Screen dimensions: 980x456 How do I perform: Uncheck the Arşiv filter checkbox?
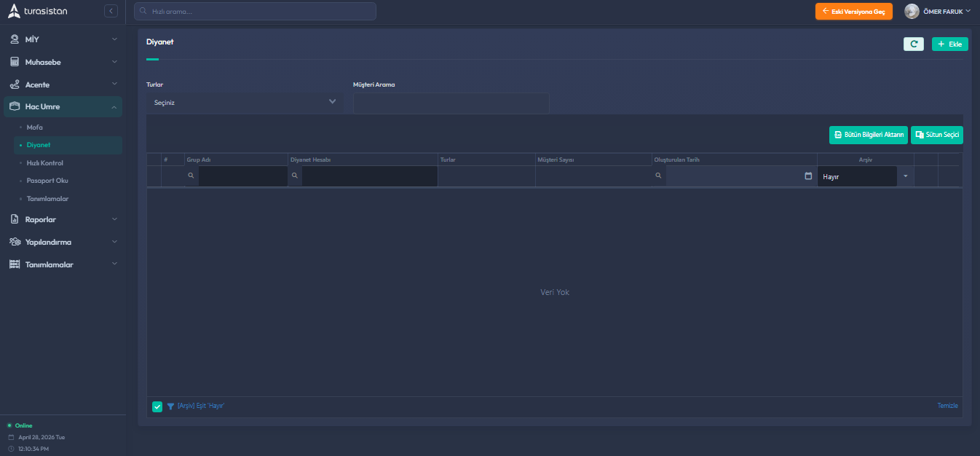tap(157, 406)
